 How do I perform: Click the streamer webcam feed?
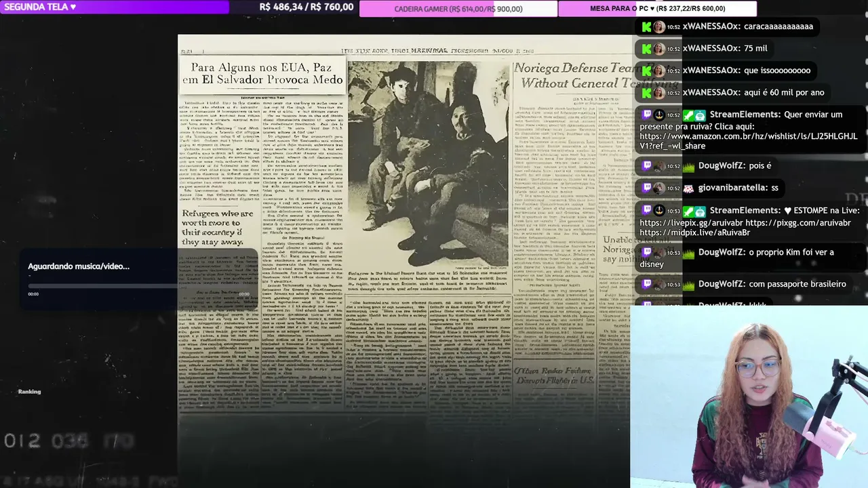[x=749, y=396]
